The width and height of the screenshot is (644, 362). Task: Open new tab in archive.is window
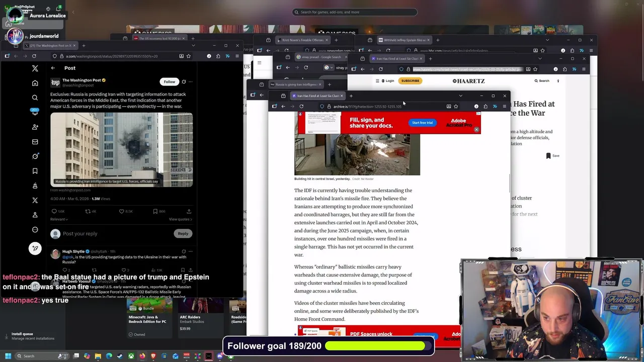(351, 96)
